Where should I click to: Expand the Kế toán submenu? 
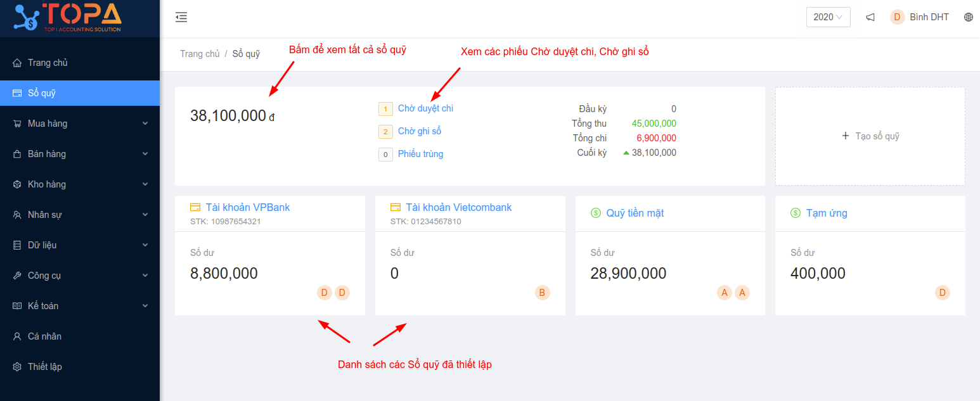pos(79,306)
